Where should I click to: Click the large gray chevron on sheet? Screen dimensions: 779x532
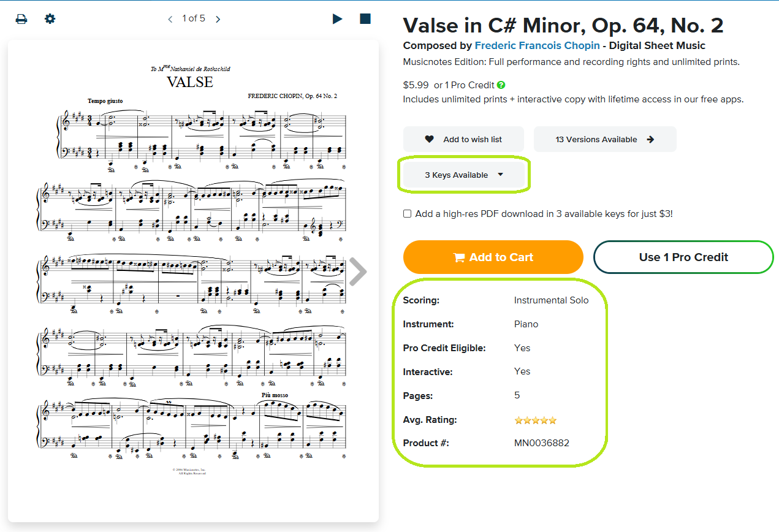pos(358,271)
